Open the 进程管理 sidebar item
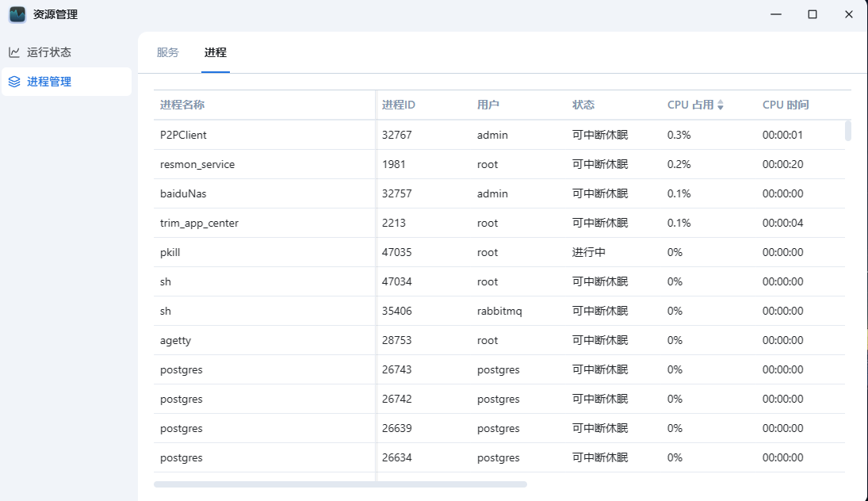 click(67, 82)
